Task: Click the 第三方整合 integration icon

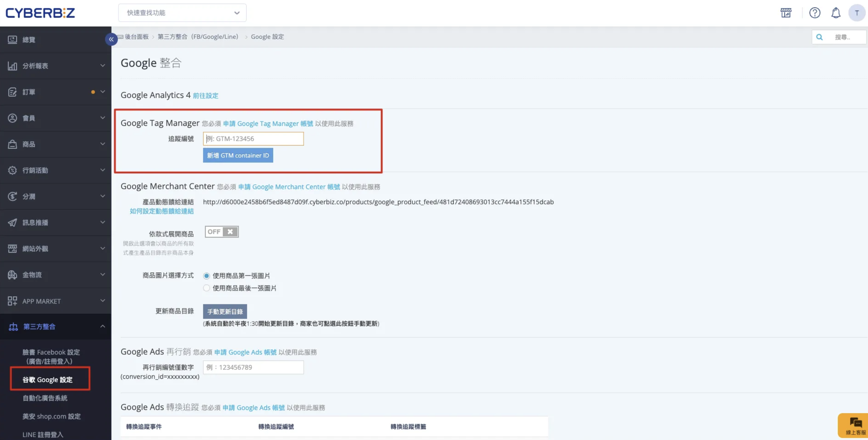Action: pos(13,326)
